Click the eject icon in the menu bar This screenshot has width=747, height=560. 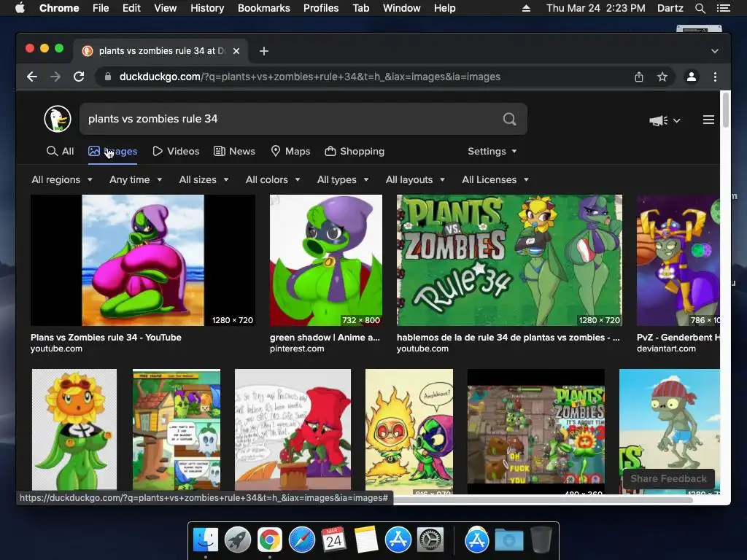[527, 8]
